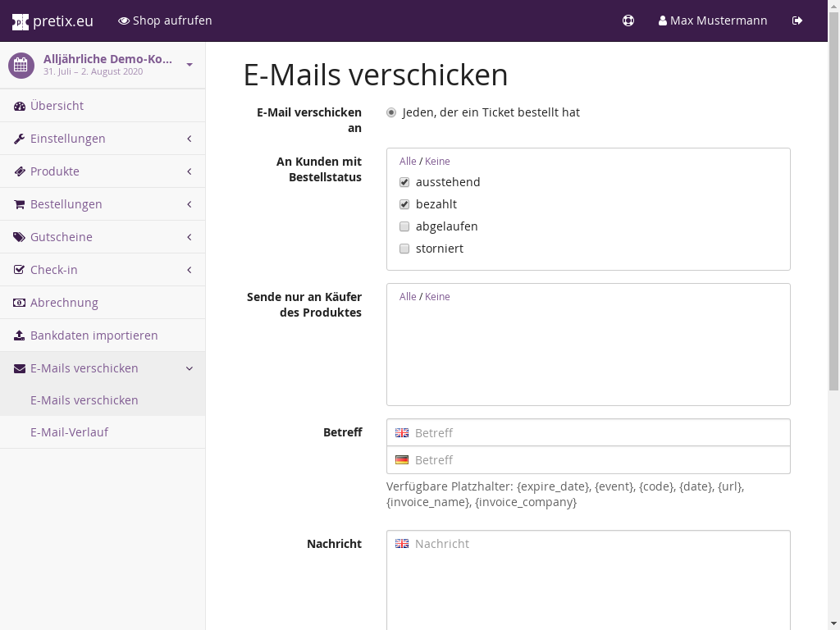
Task: Open the Übersicht dashboard
Action: [x=57, y=106]
